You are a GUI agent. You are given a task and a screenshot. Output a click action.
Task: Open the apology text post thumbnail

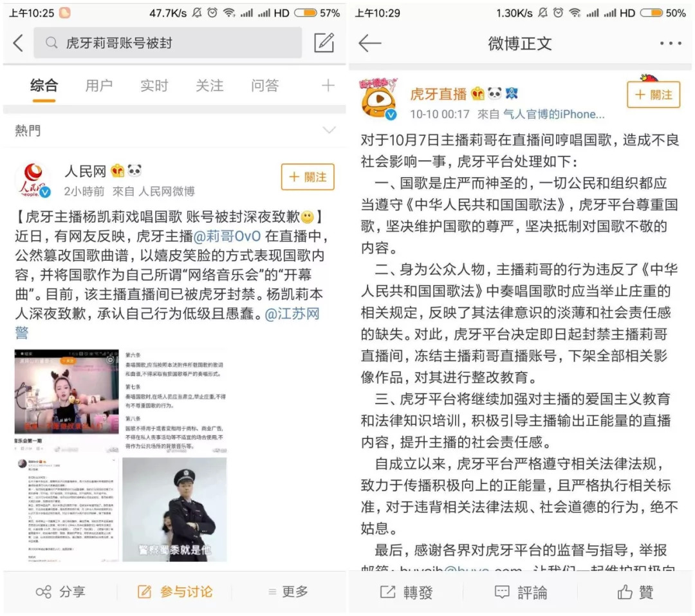66,510
